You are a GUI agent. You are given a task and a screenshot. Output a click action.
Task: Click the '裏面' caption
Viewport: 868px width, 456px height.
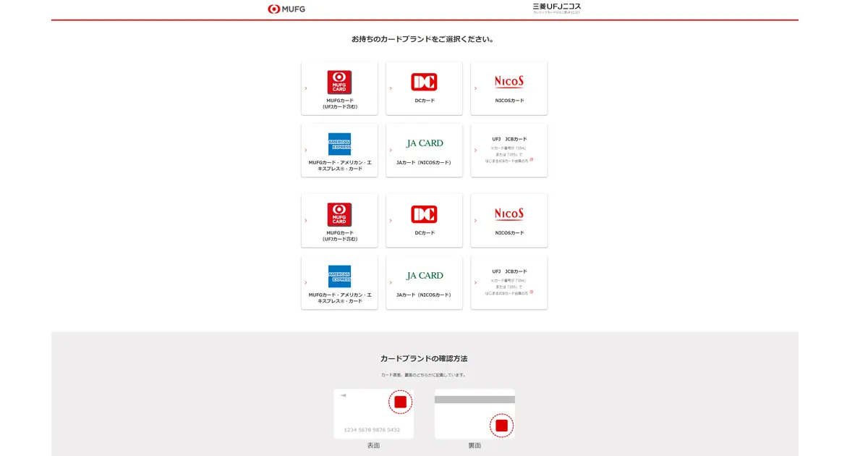point(475,446)
